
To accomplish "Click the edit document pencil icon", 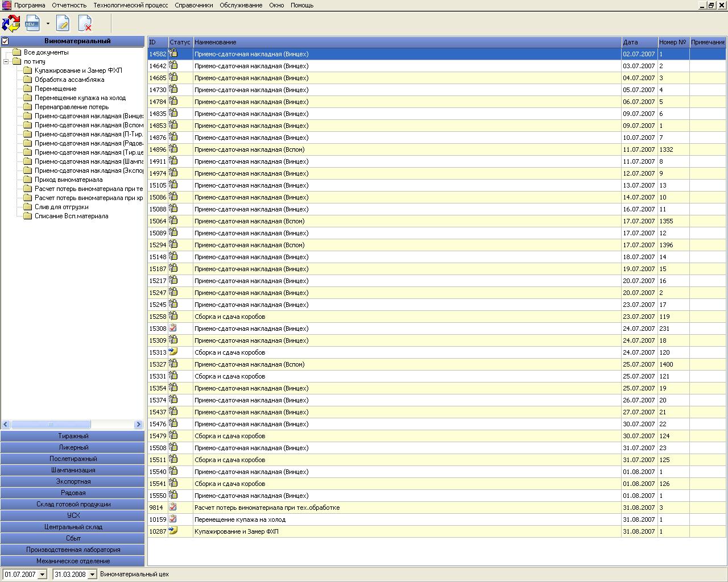I will point(63,24).
